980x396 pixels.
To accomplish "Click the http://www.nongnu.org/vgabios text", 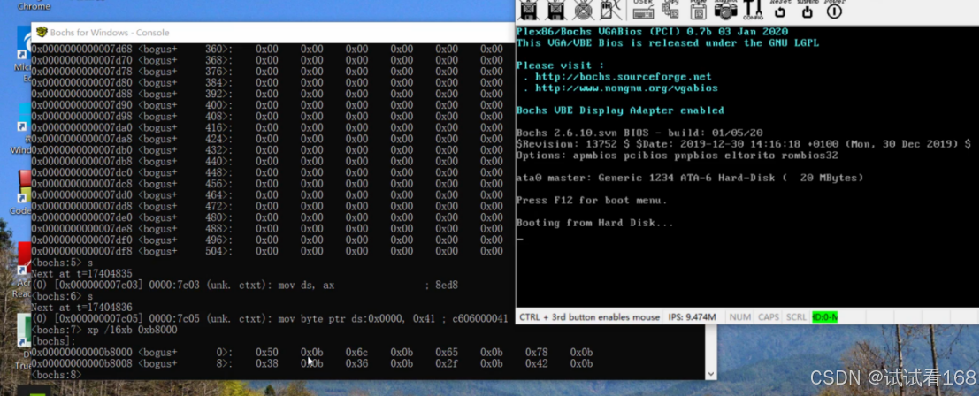I will point(626,88).
